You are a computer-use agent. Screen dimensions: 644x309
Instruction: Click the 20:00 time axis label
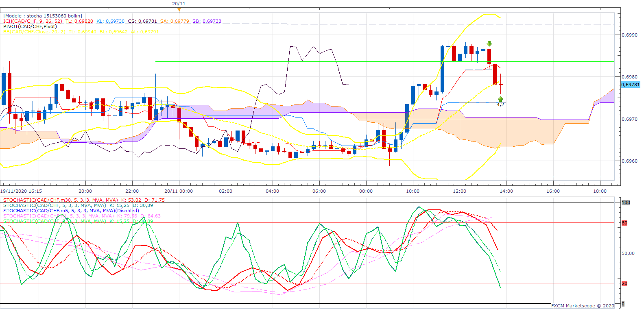pyautogui.click(x=85, y=191)
